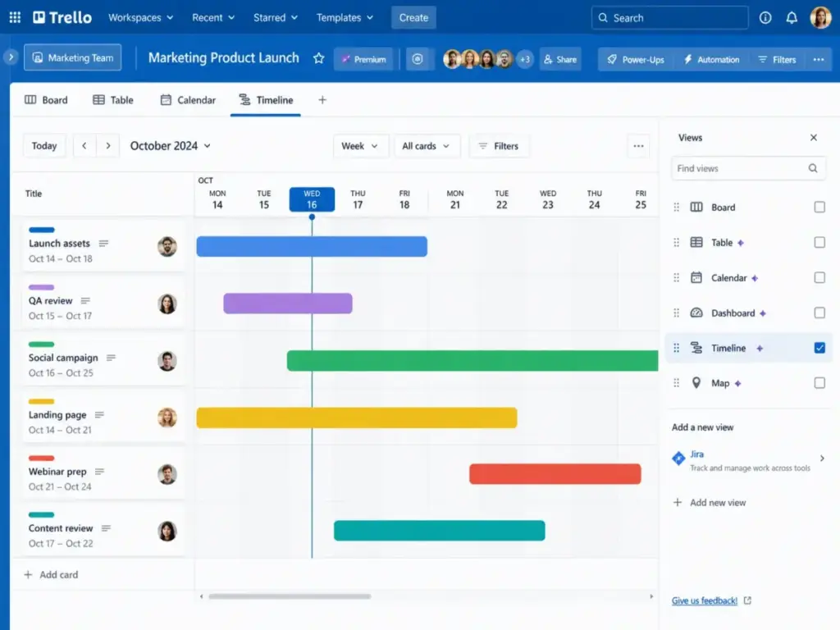Open the external link icon beside feedback
The width and height of the screenshot is (840, 630).
tap(747, 600)
